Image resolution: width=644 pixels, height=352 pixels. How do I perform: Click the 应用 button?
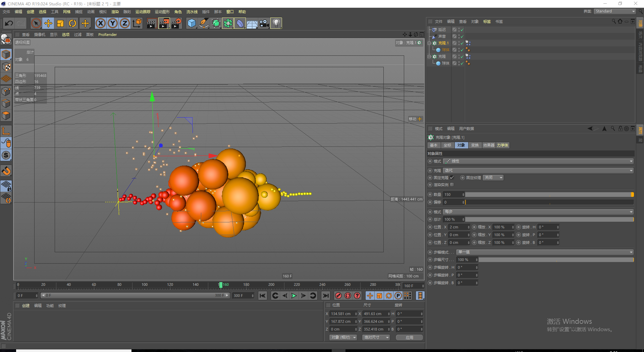[409, 338]
